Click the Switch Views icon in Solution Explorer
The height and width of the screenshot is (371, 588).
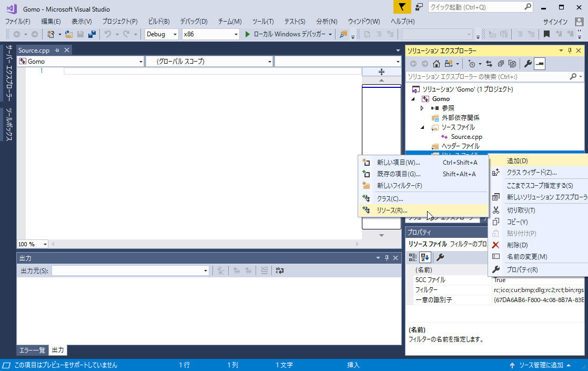[x=449, y=64]
